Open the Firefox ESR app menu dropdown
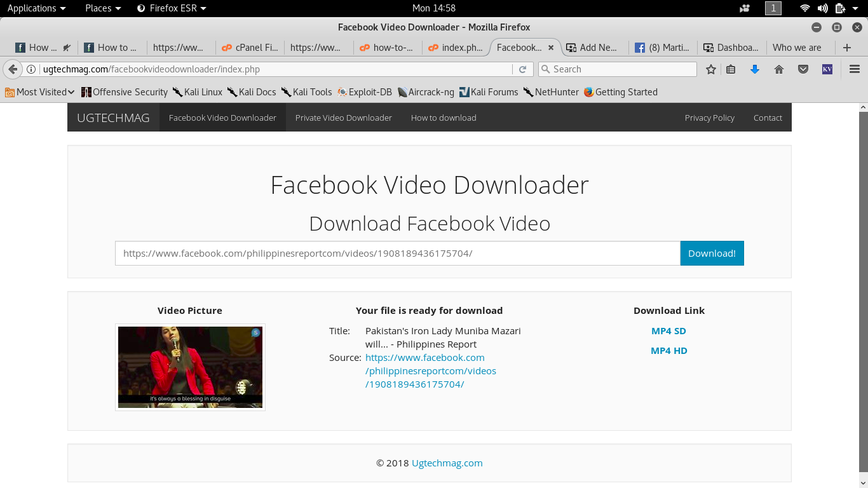Screen dimensions: 868x488 coord(172,8)
